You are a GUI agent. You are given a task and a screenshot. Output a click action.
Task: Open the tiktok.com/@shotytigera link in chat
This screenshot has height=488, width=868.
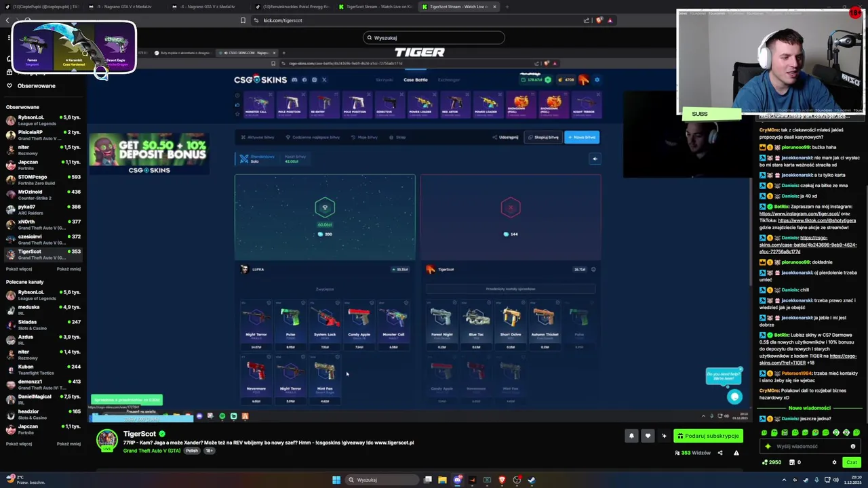pos(817,220)
